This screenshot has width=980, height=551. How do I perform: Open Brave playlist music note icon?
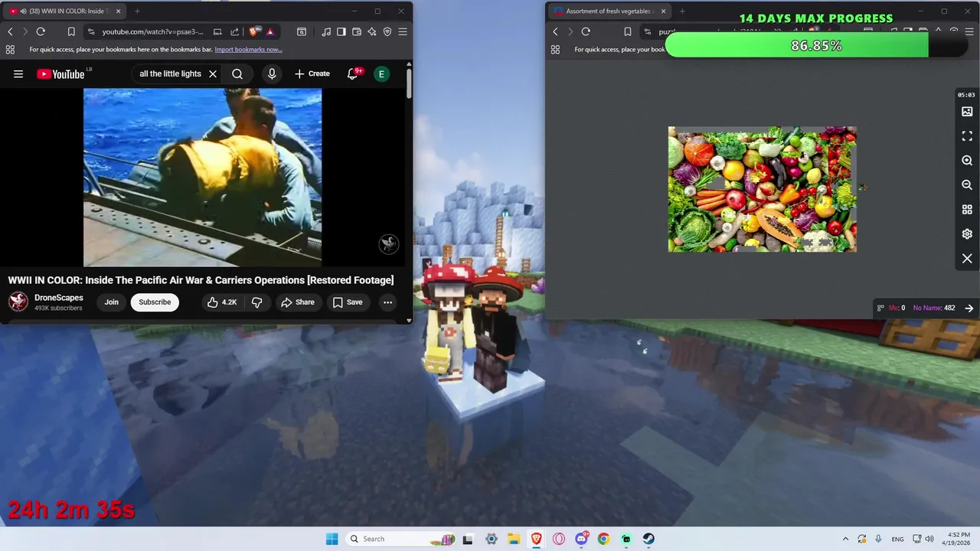pos(327,31)
